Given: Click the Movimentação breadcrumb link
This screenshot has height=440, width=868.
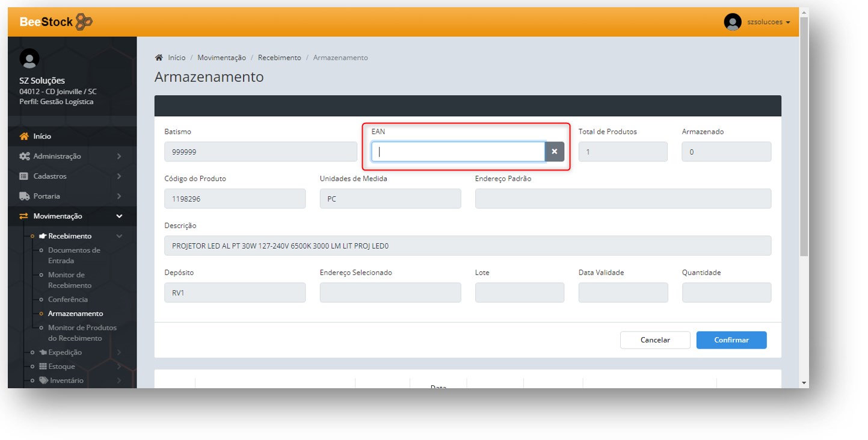Looking at the screenshot, I should pyautogui.click(x=221, y=58).
